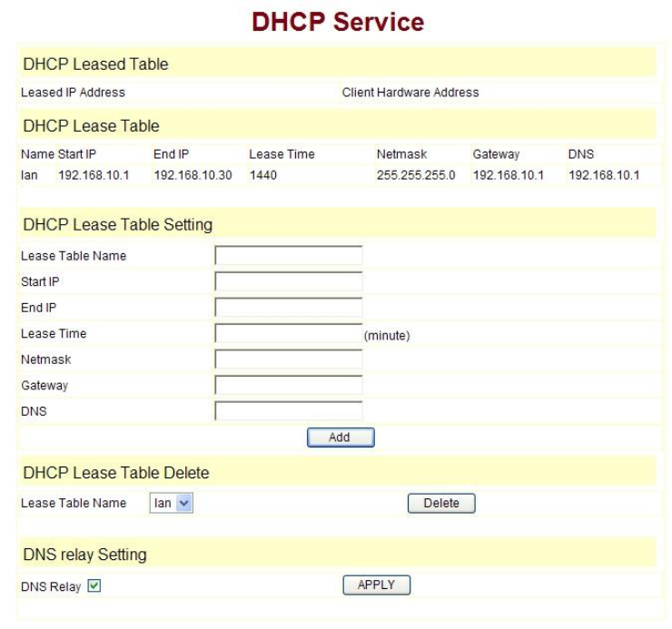Click the Delete button

pyautogui.click(x=441, y=503)
